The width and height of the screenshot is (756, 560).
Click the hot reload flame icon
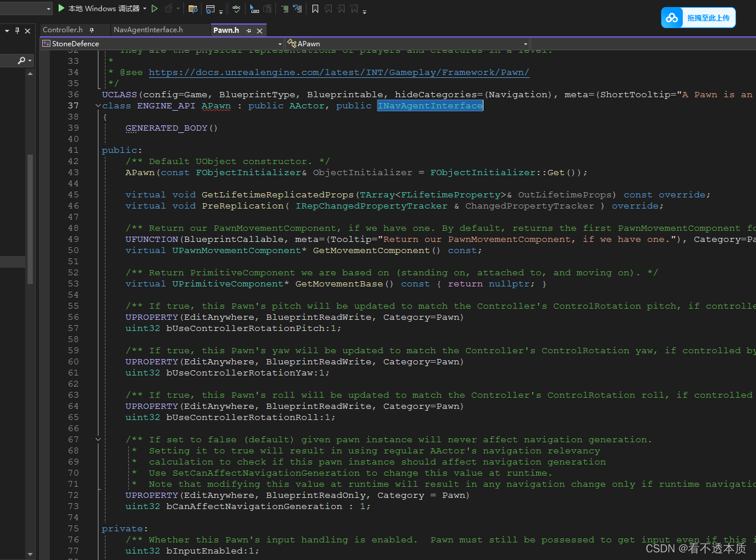click(x=169, y=9)
